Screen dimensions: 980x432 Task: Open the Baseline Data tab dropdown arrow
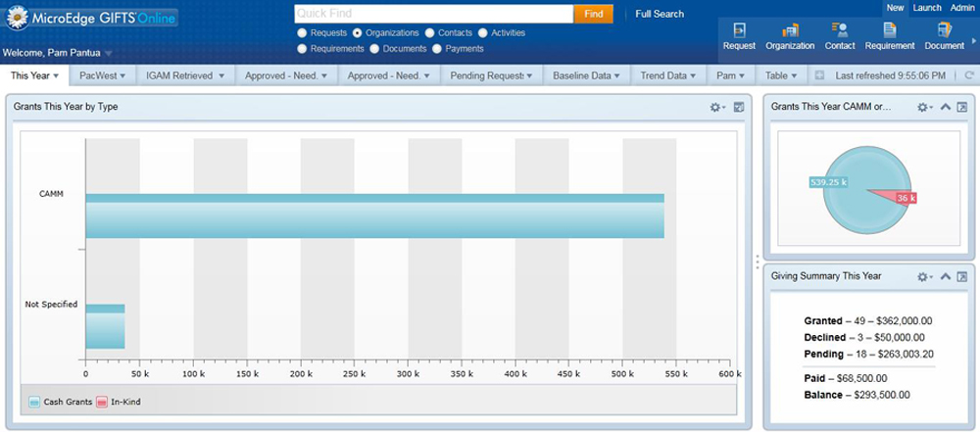[616, 76]
